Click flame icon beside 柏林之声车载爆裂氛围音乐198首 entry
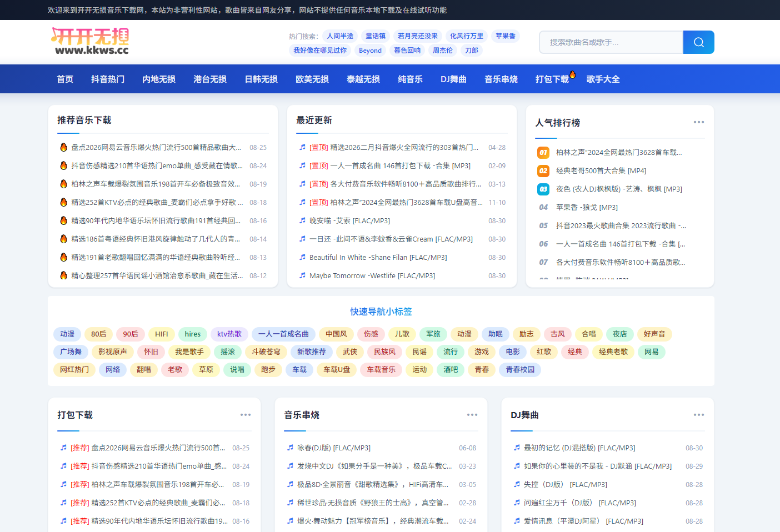 pyautogui.click(x=63, y=184)
